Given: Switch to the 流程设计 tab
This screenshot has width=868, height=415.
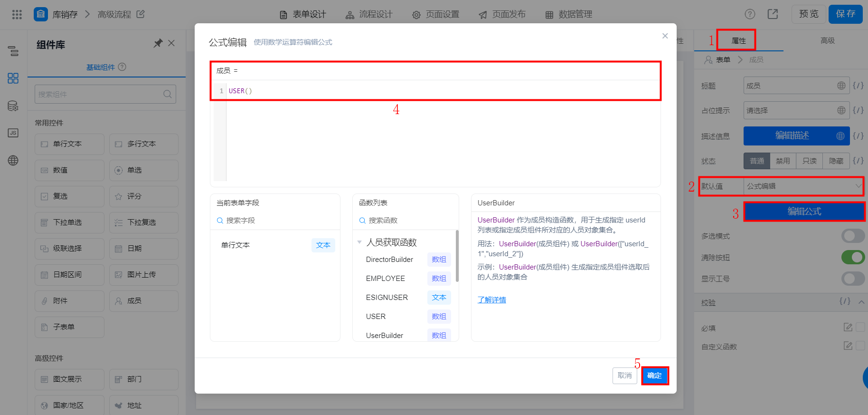Looking at the screenshot, I should click(369, 14).
